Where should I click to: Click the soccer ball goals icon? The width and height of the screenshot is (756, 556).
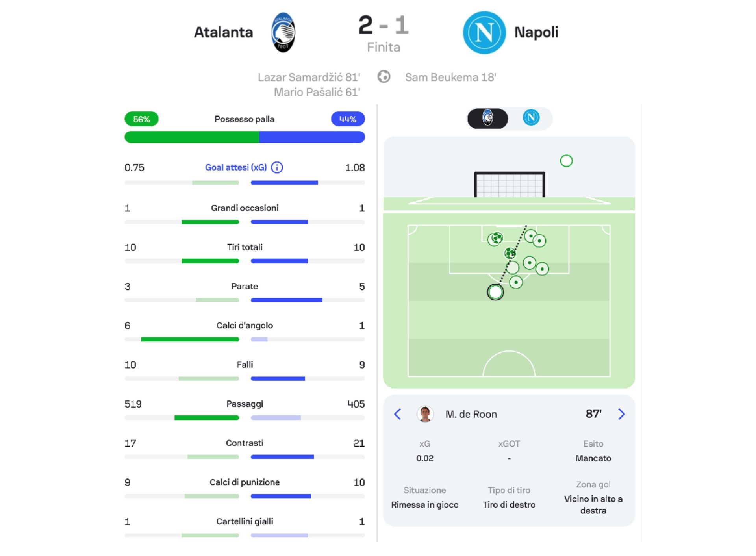coord(384,77)
